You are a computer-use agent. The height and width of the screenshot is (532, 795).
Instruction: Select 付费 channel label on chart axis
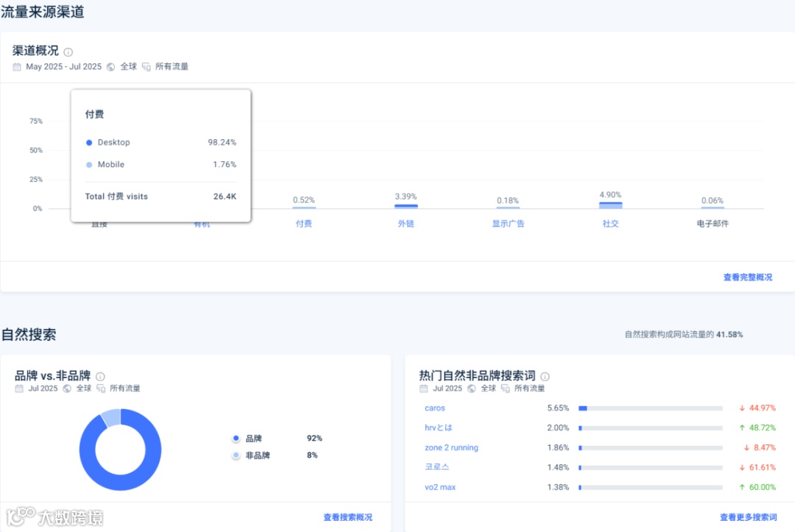tap(304, 224)
